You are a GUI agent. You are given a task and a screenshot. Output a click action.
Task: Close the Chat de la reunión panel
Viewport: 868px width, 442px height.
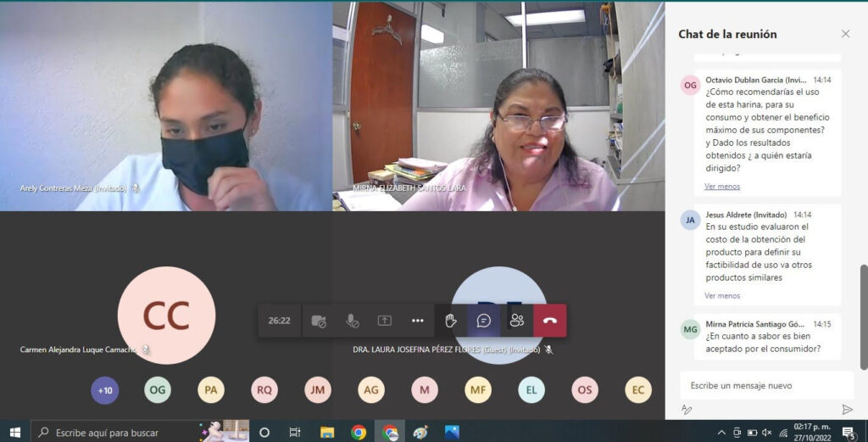[x=845, y=34]
